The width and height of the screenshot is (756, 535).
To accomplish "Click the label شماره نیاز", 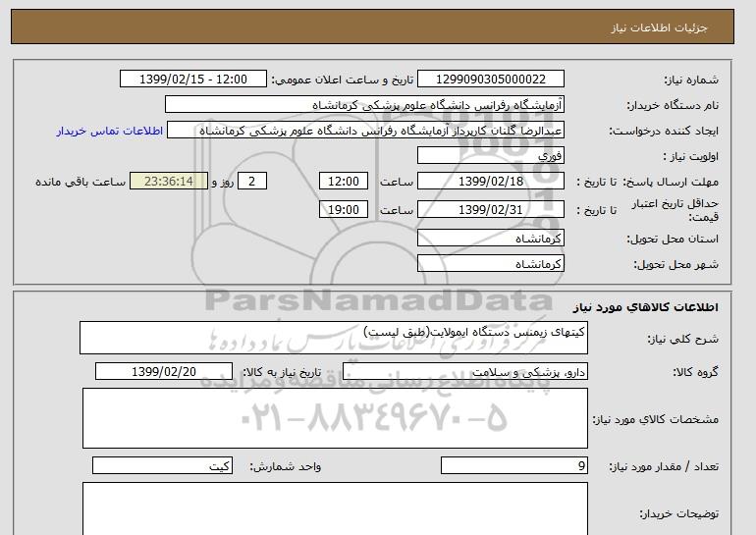I will tap(691, 80).
